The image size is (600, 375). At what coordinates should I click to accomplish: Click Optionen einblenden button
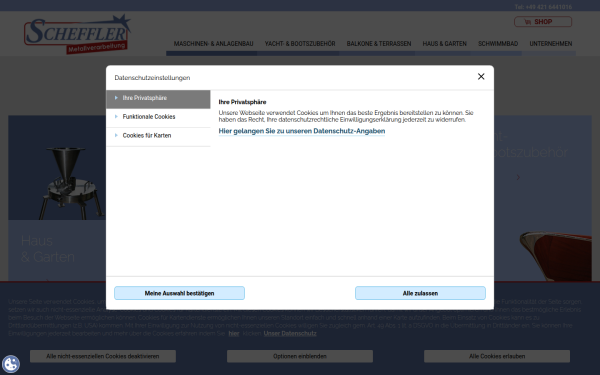pyautogui.click(x=300, y=356)
